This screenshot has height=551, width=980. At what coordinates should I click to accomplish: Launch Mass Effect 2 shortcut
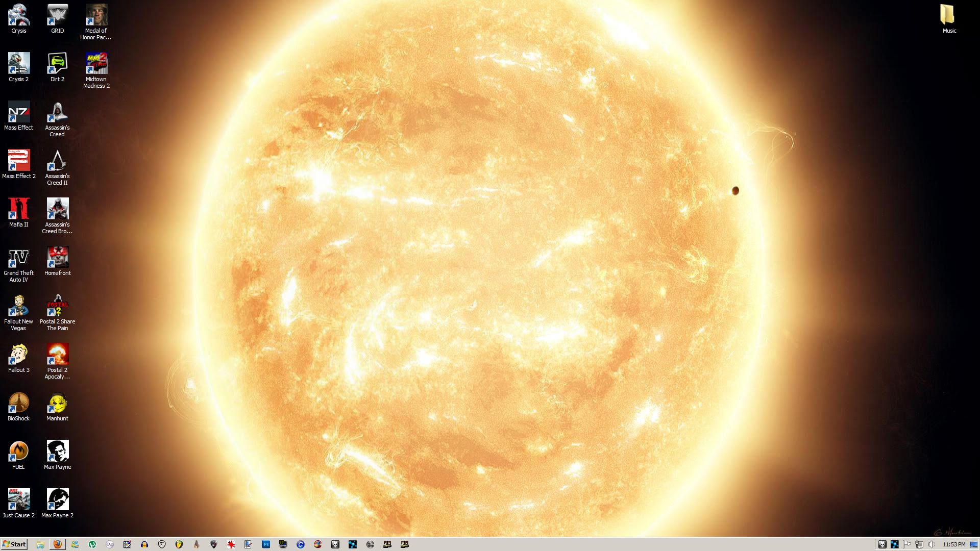click(19, 161)
